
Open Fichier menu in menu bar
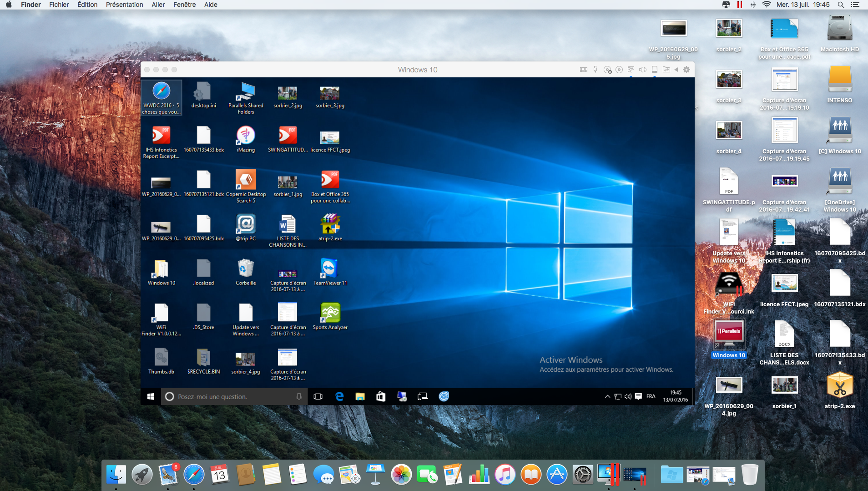tap(59, 5)
